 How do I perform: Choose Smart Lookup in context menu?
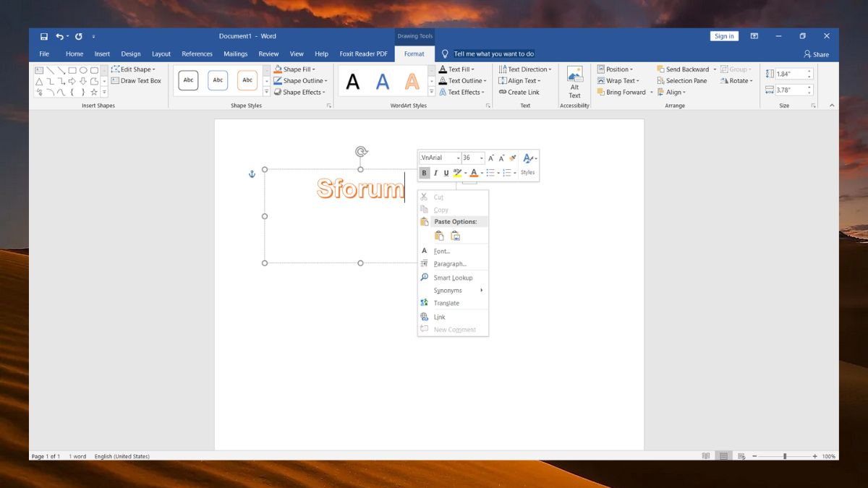tap(454, 278)
